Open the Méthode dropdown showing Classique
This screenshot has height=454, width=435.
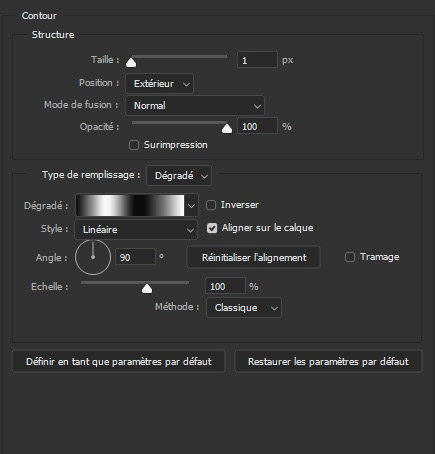(244, 308)
